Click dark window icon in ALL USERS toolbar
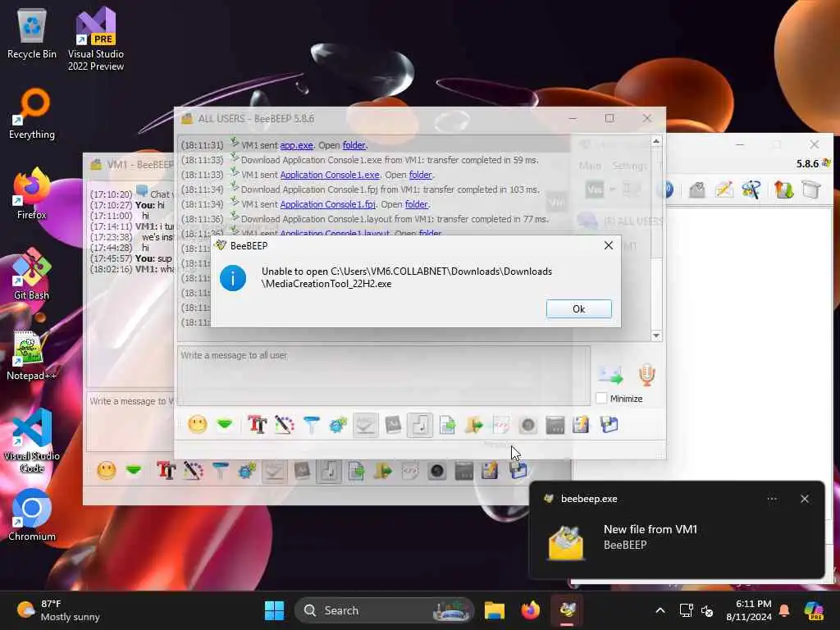The width and height of the screenshot is (840, 630). tap(555, 425)
